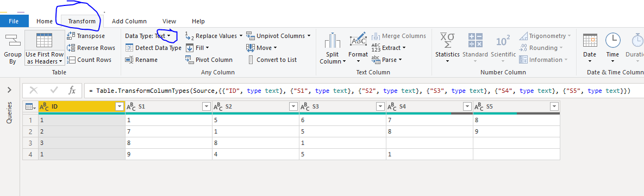
Task: Open the S4 column filter dropdown
Action: coord(467,106)
